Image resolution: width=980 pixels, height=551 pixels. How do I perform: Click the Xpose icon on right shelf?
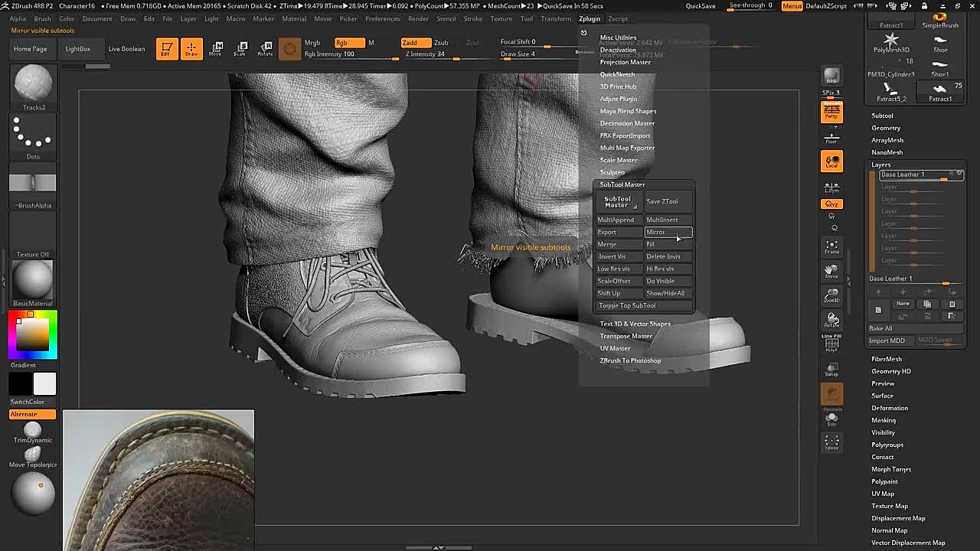pyautogui.click(x=831, y=443)
